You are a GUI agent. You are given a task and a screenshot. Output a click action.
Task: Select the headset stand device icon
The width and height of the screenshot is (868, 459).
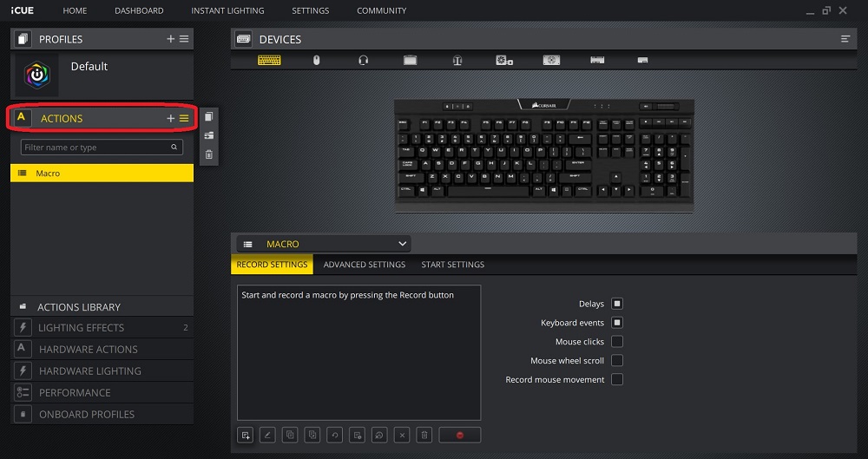point(457,60)
